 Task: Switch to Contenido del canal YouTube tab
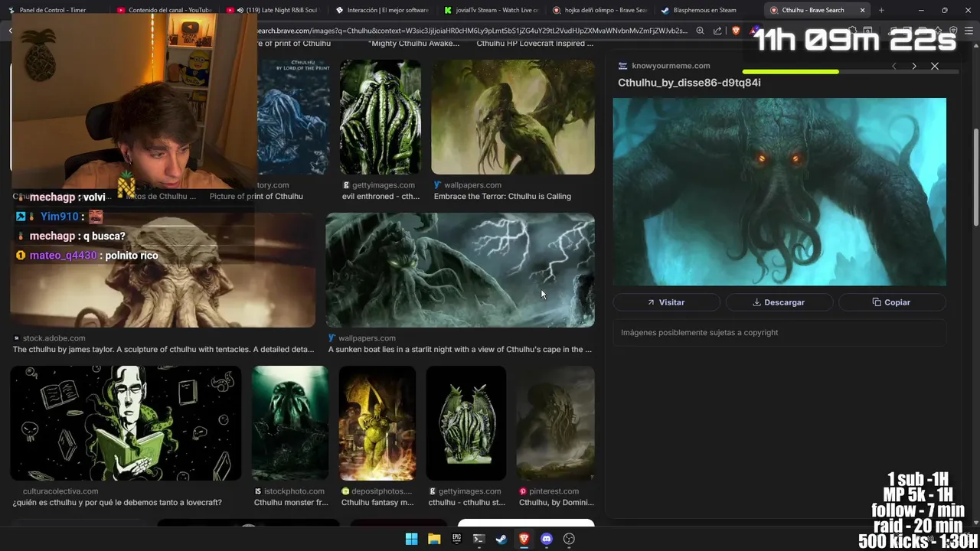click(165, 10)
